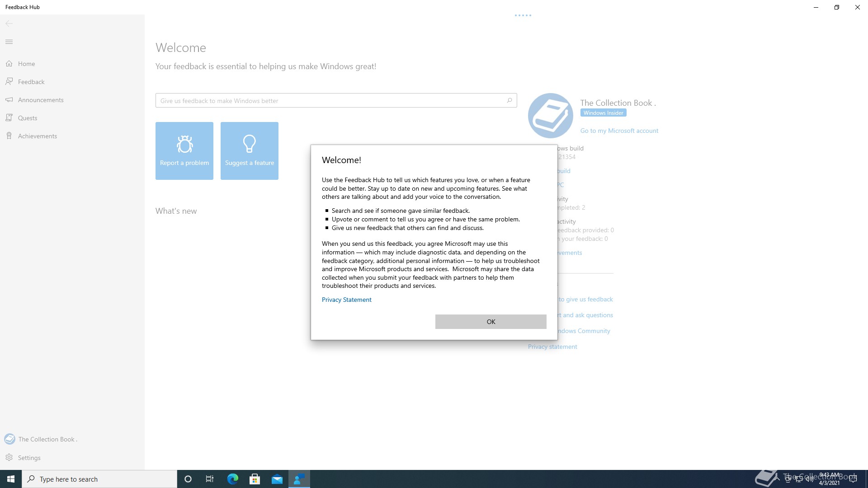The height and width of the screenshot is (488, 868).
Task: Click the Windows Start button
Action: pyautogui.click(x=11, y=479)
